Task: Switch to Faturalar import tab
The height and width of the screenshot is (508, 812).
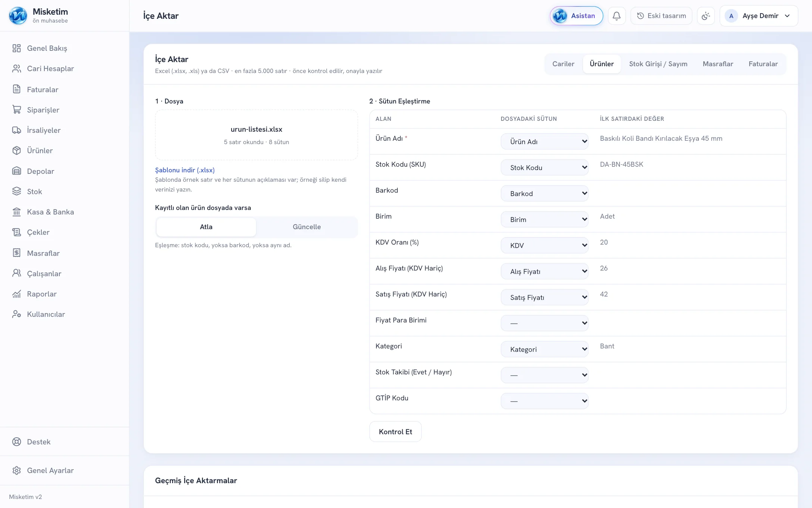Action: [763, 64]
